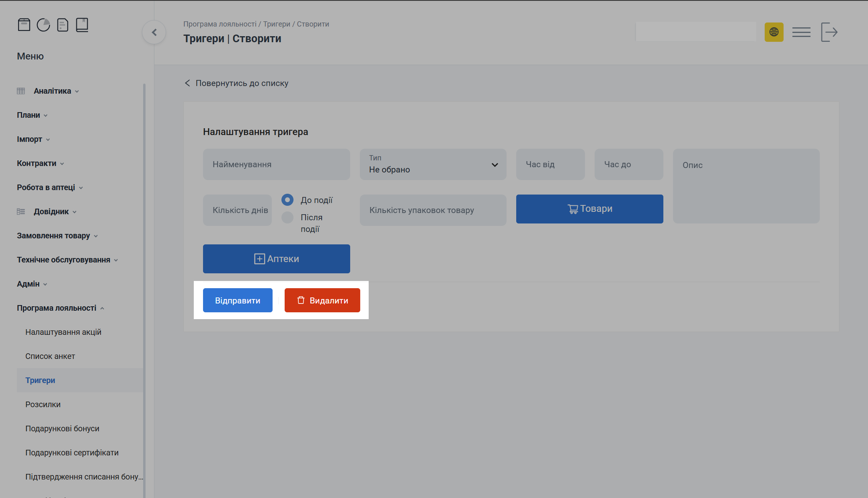This screenshot has width=868, height=498.
Task: Collapse sidebar with the round arrow button
Action: 154,33
